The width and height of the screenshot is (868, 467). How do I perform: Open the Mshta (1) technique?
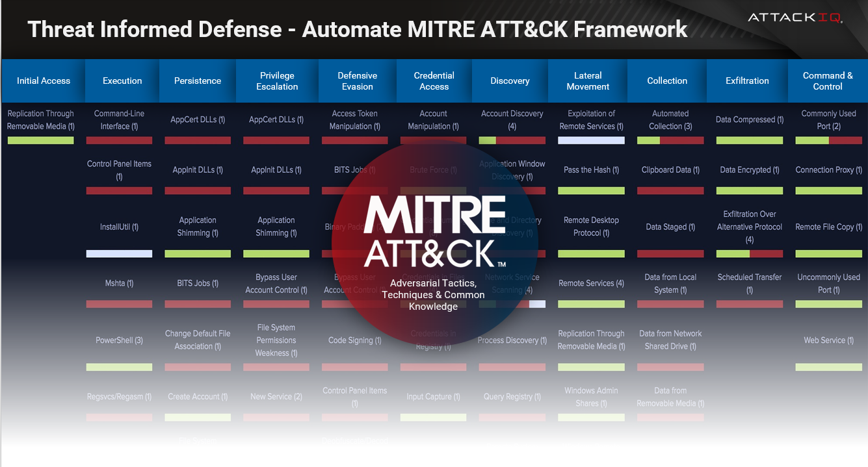point(119,283)
